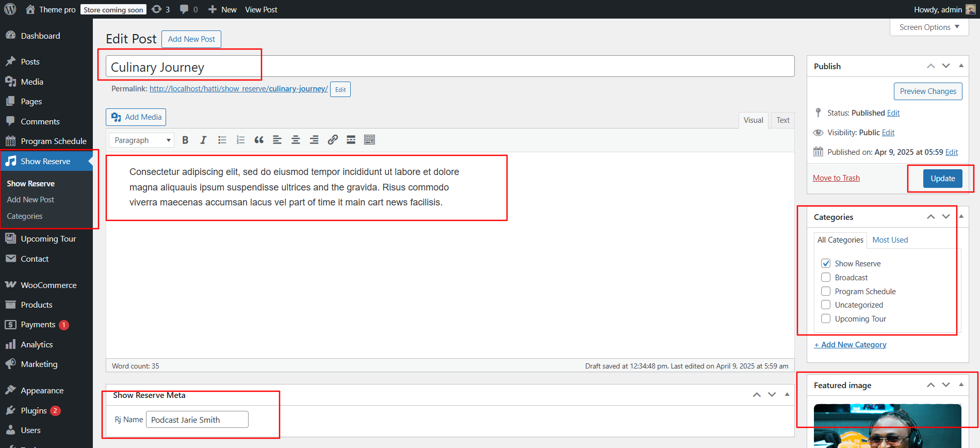Screen dimensions: 980x448
Task: Apply italic formatting to text
Action: click(203, 140)
